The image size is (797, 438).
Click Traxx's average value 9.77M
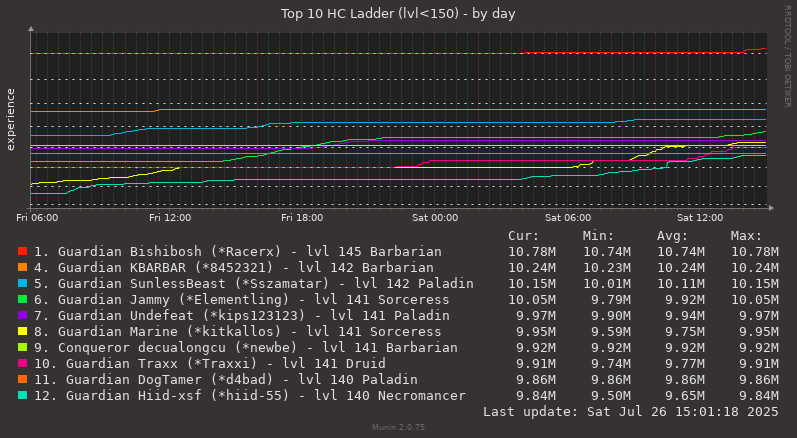685,364
